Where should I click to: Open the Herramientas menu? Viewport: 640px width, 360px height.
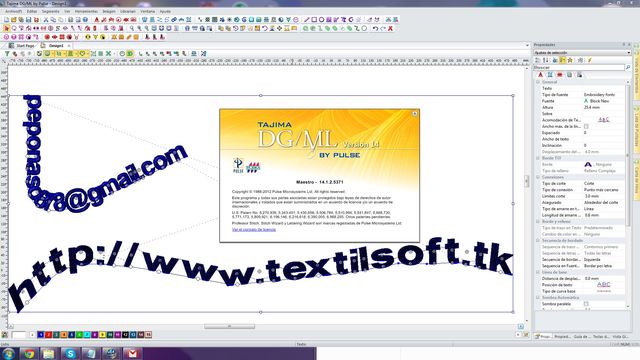click(x=86, y=11)
